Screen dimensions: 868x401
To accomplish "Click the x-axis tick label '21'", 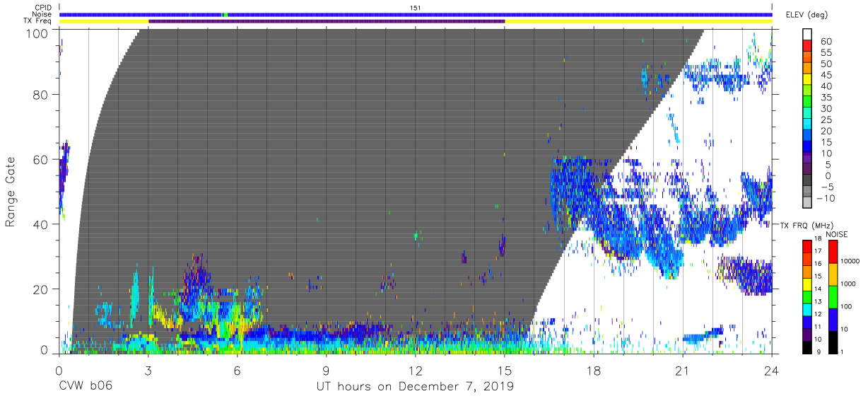I will pyautogui.click(x=683, y=369).
